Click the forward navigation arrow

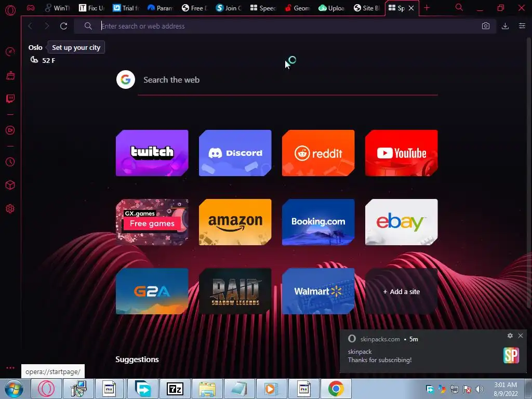tap(47, 26)
